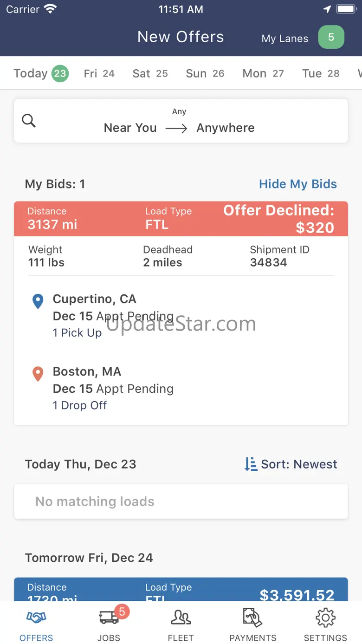Open the Near You to Anywhere search field
Image resolution: width=362 pixels, height=644 pixels.
(180, 122)
